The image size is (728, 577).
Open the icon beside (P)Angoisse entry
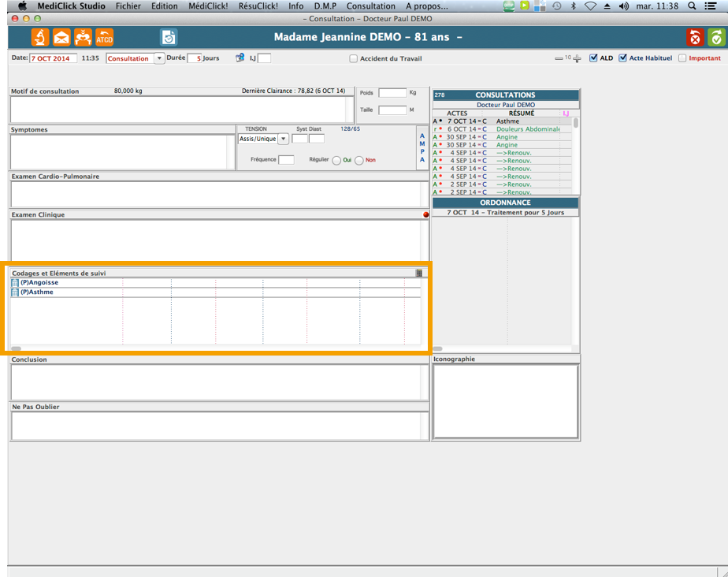[x=15, y=282]
